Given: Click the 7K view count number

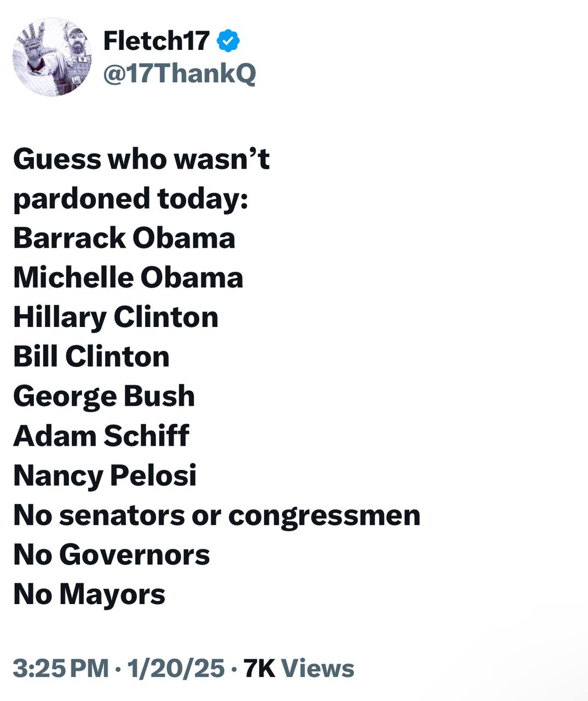Looking at the screenshot, I should (x=259, y=668).
